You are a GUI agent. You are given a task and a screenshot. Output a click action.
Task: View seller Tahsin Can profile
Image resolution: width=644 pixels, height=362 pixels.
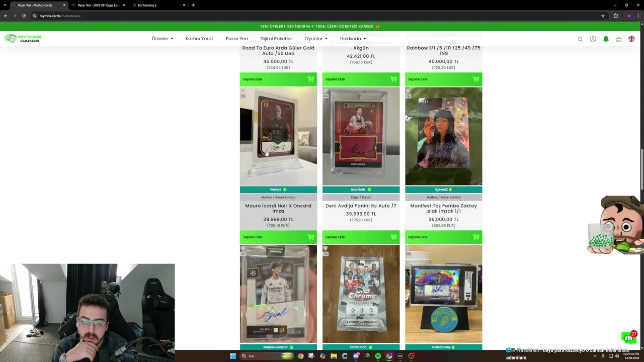361,347
